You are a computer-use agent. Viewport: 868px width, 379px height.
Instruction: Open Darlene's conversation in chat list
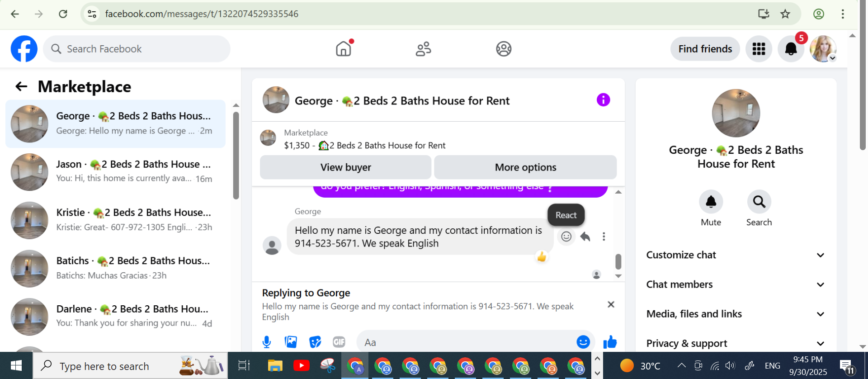point(115,317)
